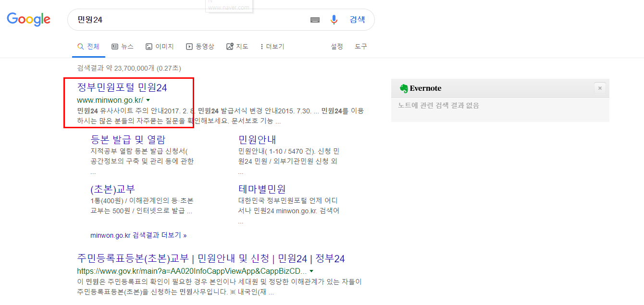The image size is (644, 305).
Task: Switch to the 동영상 tab
Action: [200, 47]
